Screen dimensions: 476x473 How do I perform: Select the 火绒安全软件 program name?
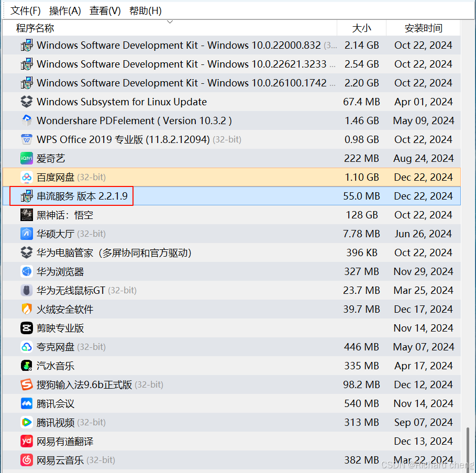(65, 309)
